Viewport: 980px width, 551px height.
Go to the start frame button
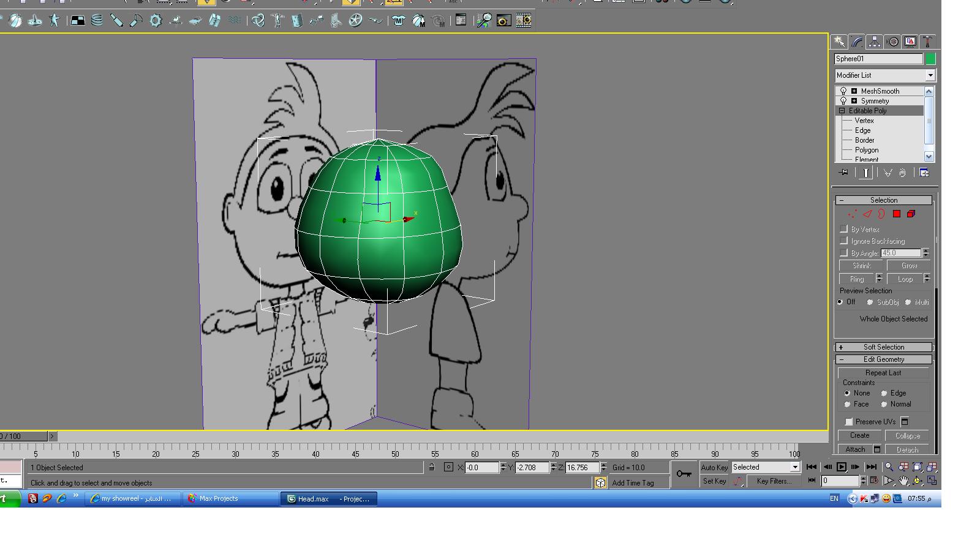point(812,467)
